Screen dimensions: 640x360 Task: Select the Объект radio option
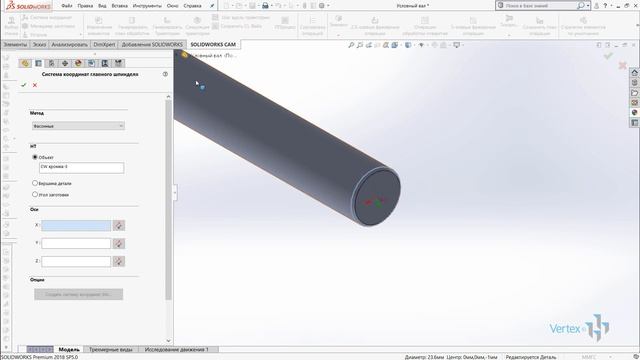pos(35,157)
